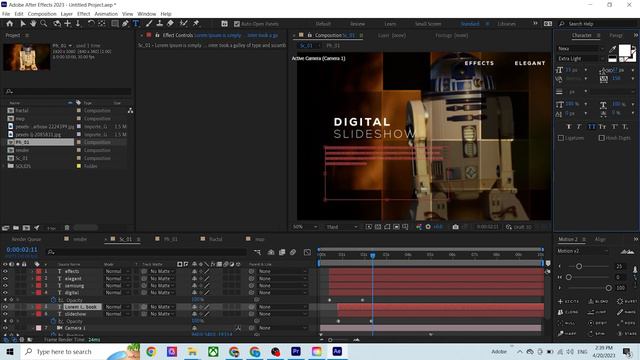
Task: Click new folder icon in Project panel
Action: [16, 228]
